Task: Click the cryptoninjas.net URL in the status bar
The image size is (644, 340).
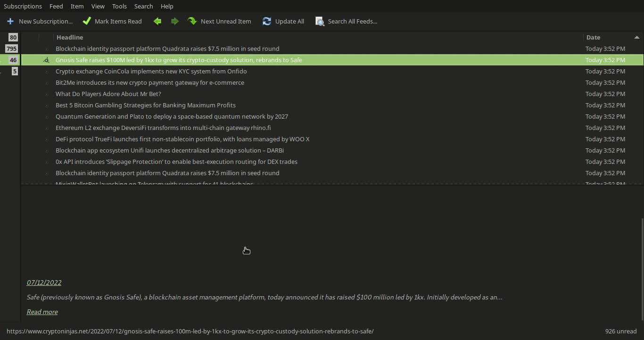Action: pyautogui.click(x=190, y=331)
